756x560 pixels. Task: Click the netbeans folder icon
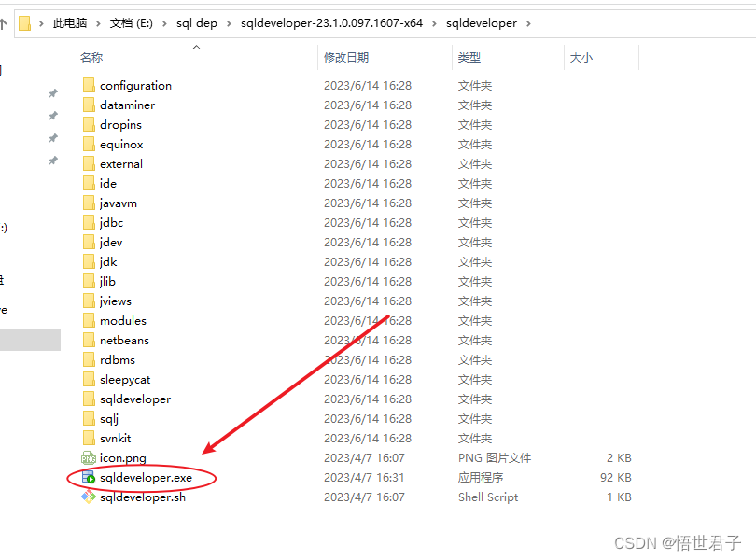click(x=89, y=340)
